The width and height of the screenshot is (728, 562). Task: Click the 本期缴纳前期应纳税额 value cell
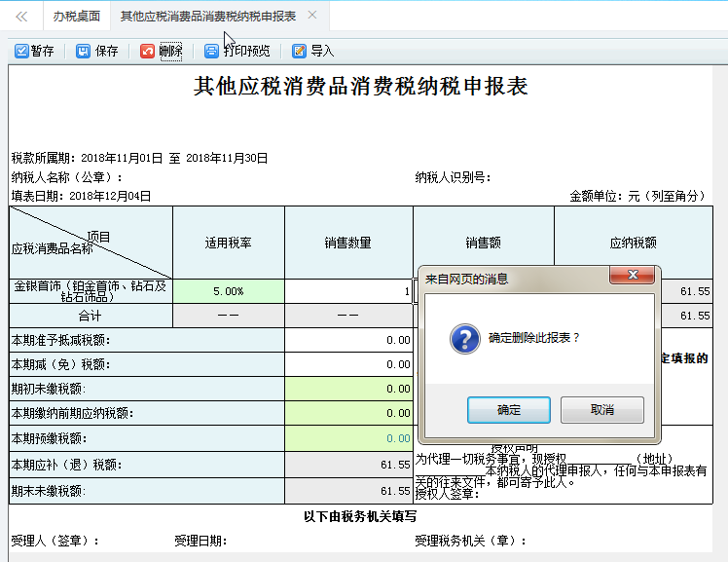pos(348,413)
